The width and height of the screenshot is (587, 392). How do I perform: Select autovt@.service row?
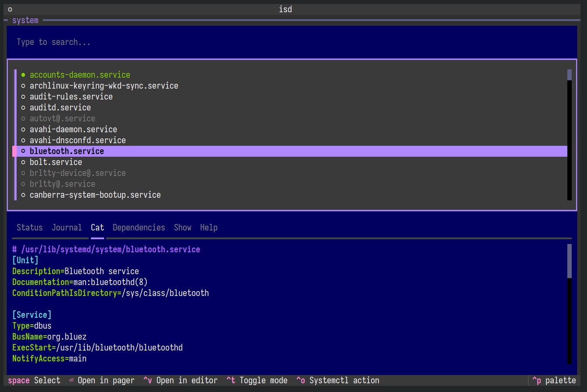click(x=292, y=118)
